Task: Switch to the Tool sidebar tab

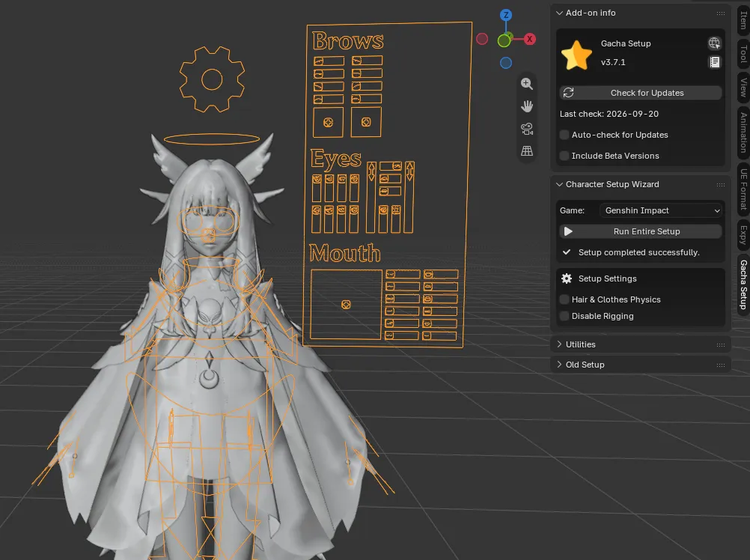Action: coord(743,54)
